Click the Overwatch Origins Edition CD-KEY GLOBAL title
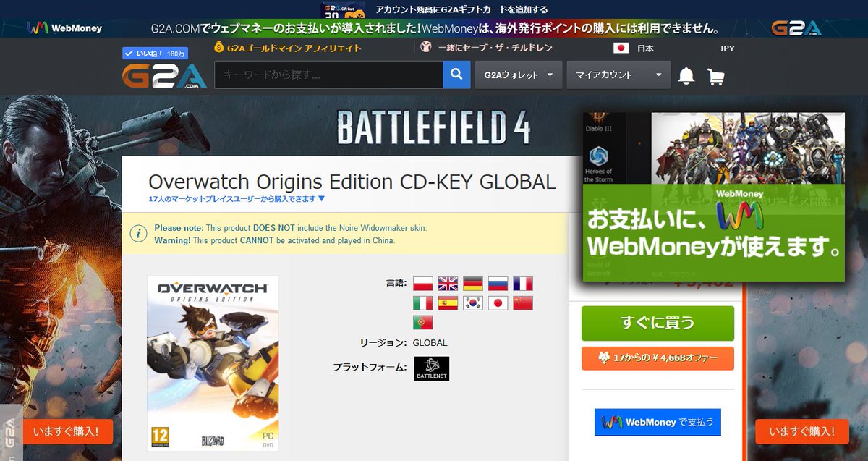This screenshot has height=461, width=868. 352,182
